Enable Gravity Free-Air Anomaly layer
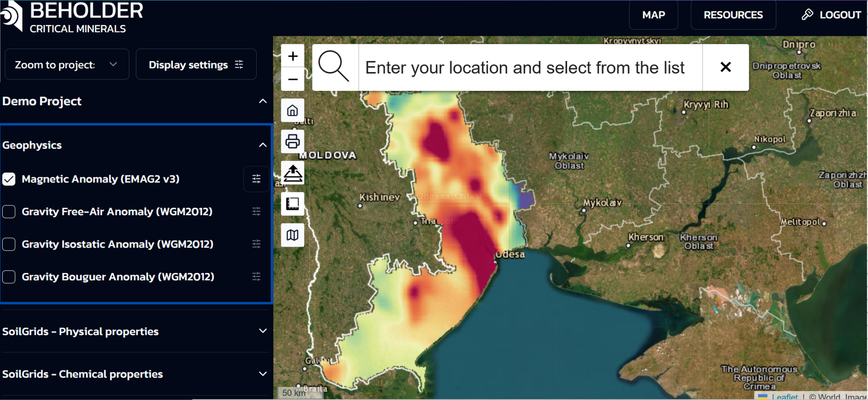The width and height of the screenshot is (868, 400). point(9,212)
